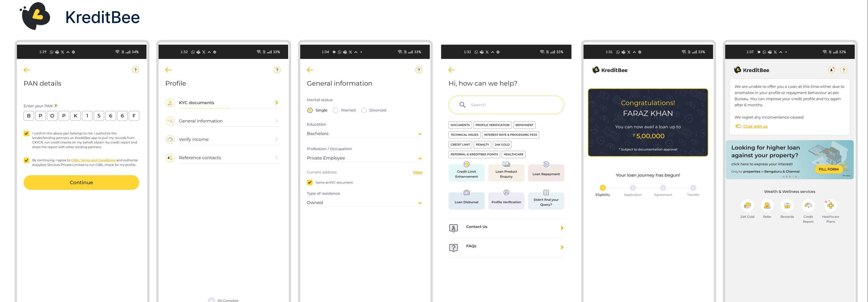Screen dimensions: 868x302
Task: Tap the Reference contacts people icon
Action: pos(170,157)
